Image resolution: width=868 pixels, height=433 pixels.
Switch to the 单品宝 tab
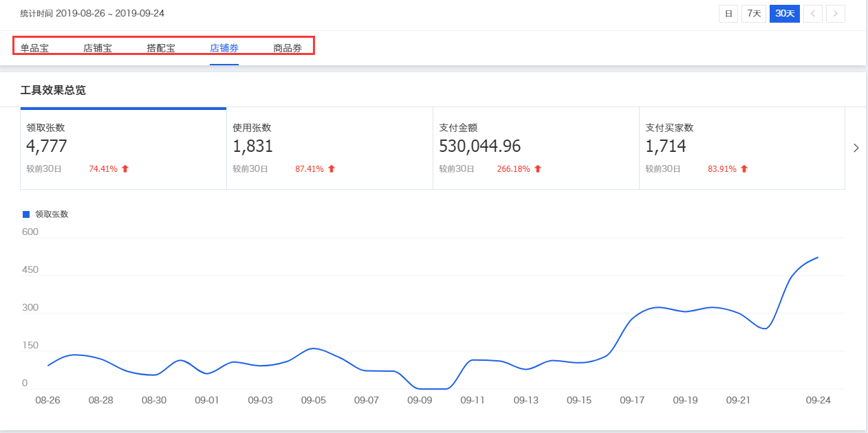point(34,48)
